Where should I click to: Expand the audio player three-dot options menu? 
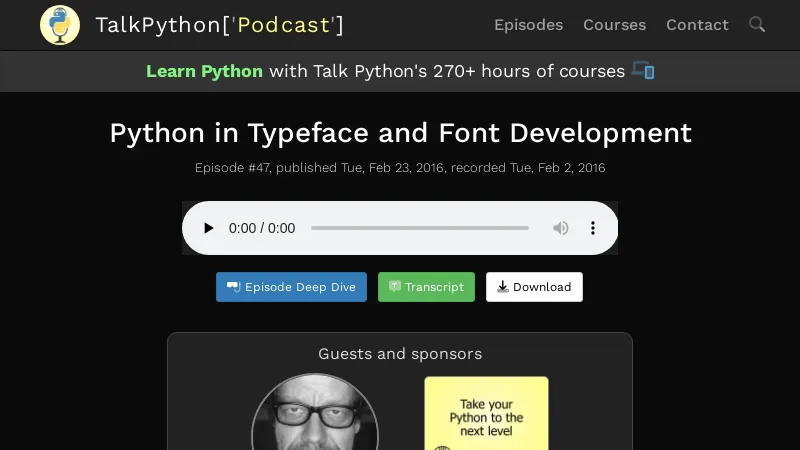(x=593, y=228)
